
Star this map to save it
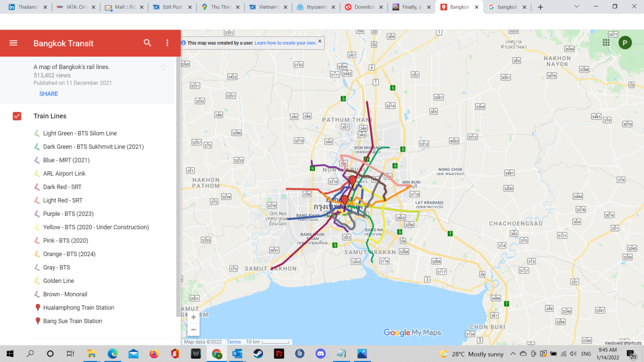click(x=163, y=67)
